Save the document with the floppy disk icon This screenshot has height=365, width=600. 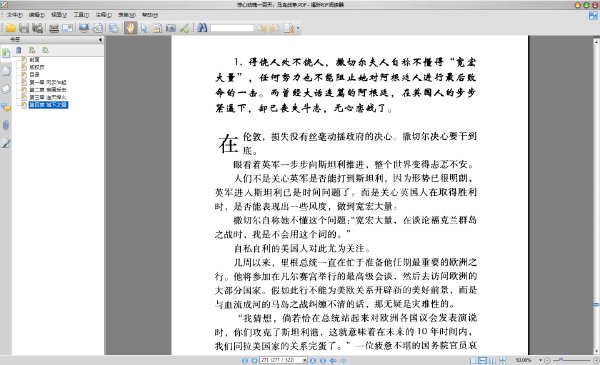pyautogui.click(x=24, y=28)
